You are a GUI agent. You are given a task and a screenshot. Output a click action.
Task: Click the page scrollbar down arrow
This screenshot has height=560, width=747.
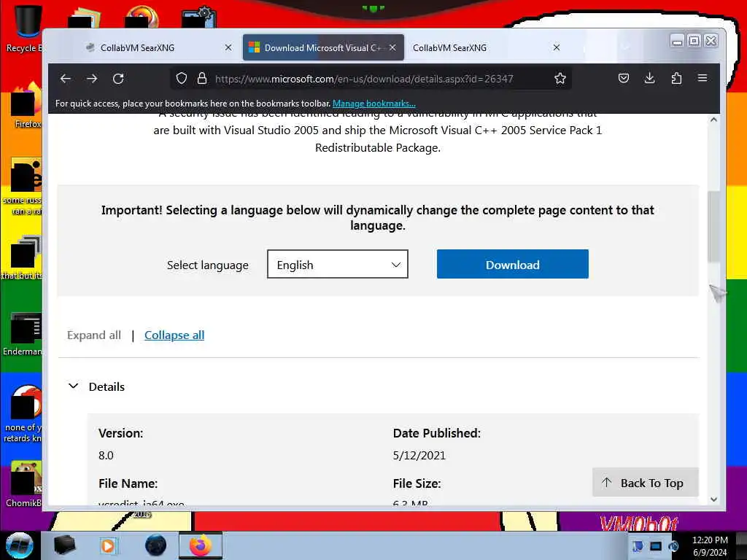[x=713, y=499]
